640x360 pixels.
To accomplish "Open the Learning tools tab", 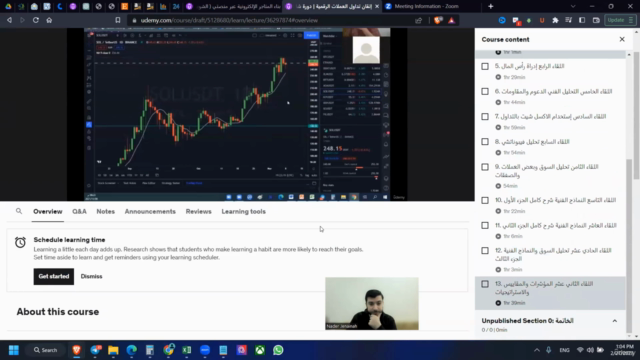I will 244,211.
